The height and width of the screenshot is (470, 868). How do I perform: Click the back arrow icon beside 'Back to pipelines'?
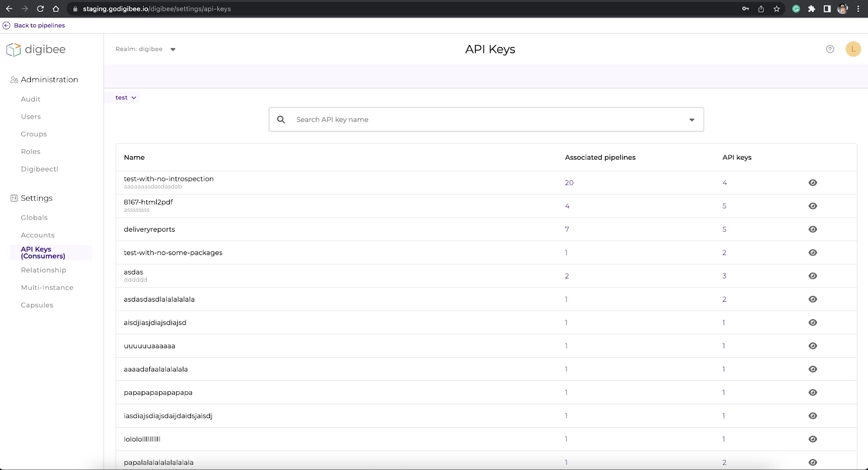pos(7,26)
